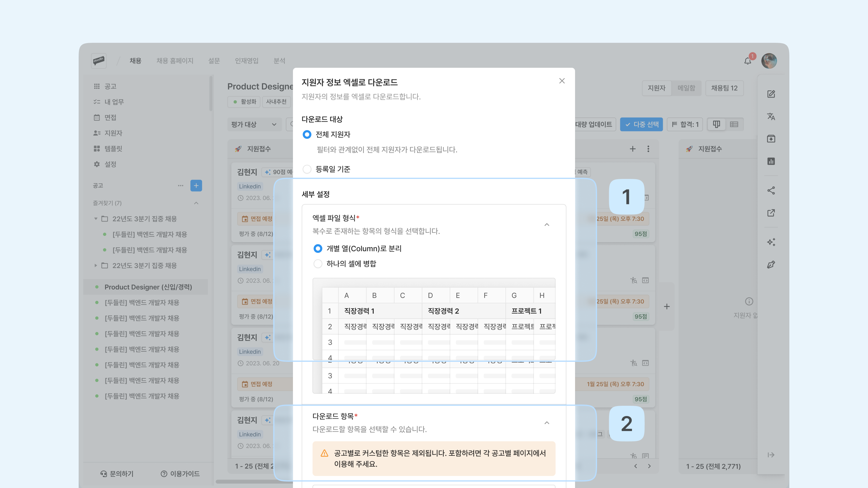Open 템플릿 in the left sidebar

(108, 149)
